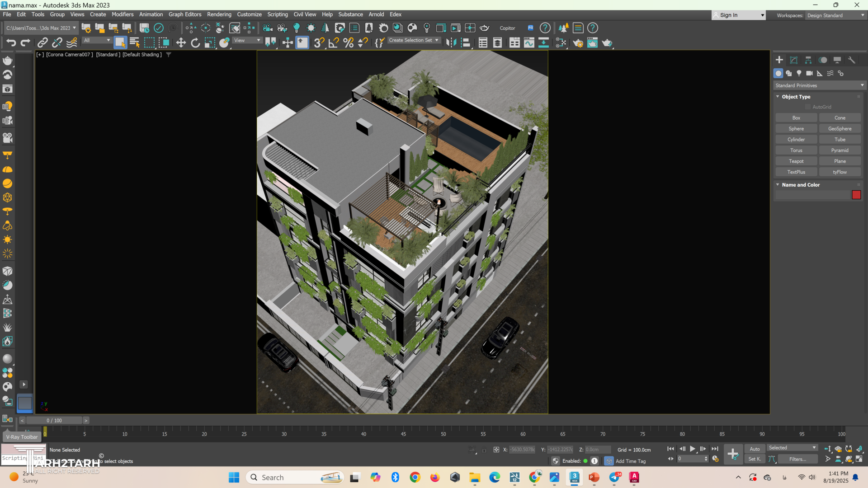Image resolution: width=868 pixels, height=488 pixels.
Task: Open the selection filter All dropdown
Action: point(96,40)
